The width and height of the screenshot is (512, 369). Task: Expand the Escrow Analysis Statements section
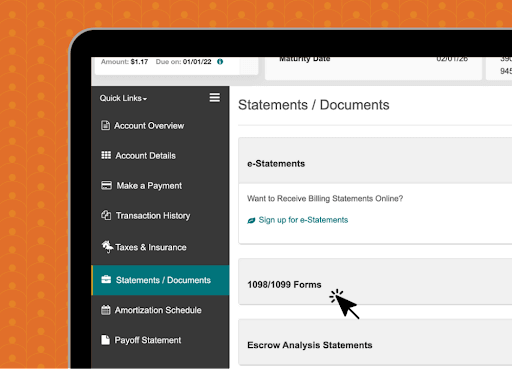pos(375,342)
